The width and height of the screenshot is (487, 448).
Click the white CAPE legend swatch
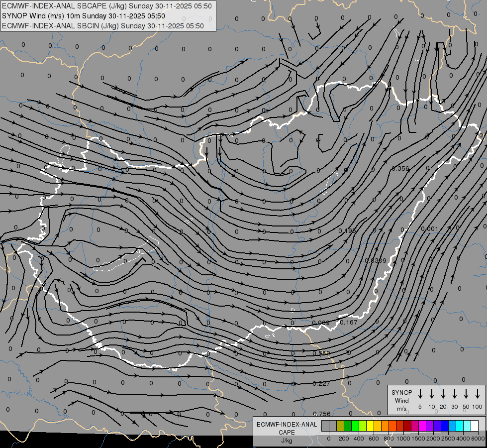click(x=474, y=426)
